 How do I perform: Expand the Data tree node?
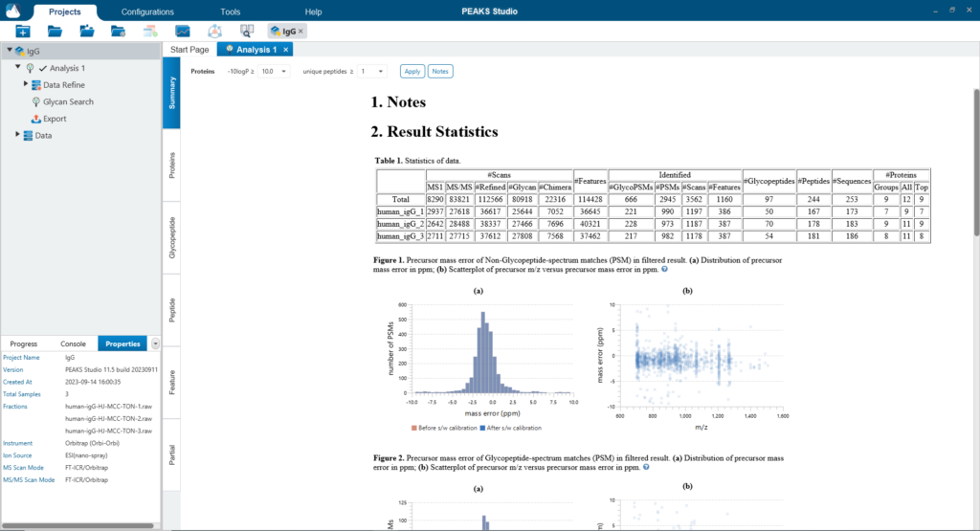pyautogui.click(x=17, y=135)
